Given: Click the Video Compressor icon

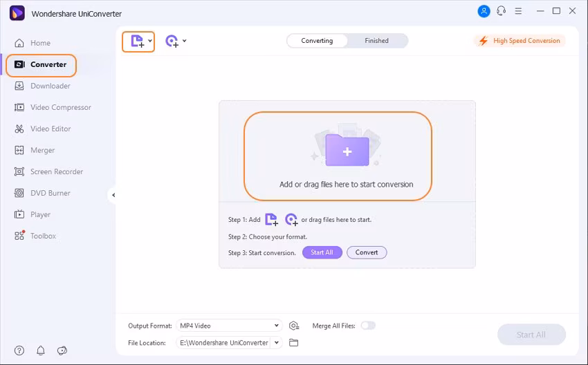Looking at the screenshot, I should pyautogui.click(x=19, y=107).
